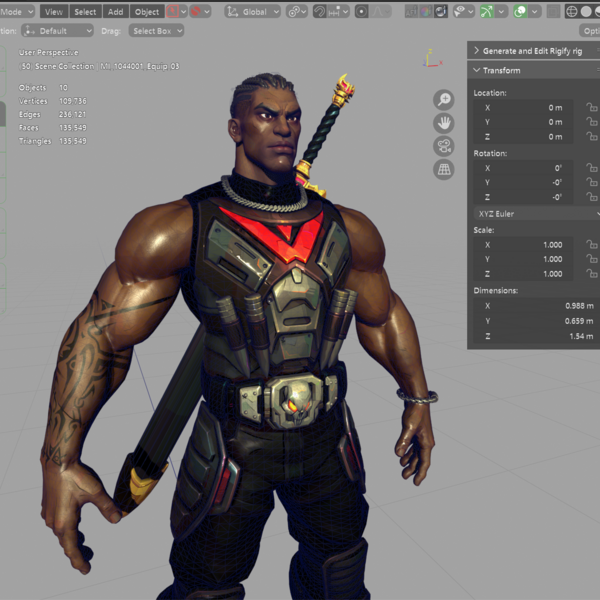Toggle X-ray mode

[x=553, y=12]
